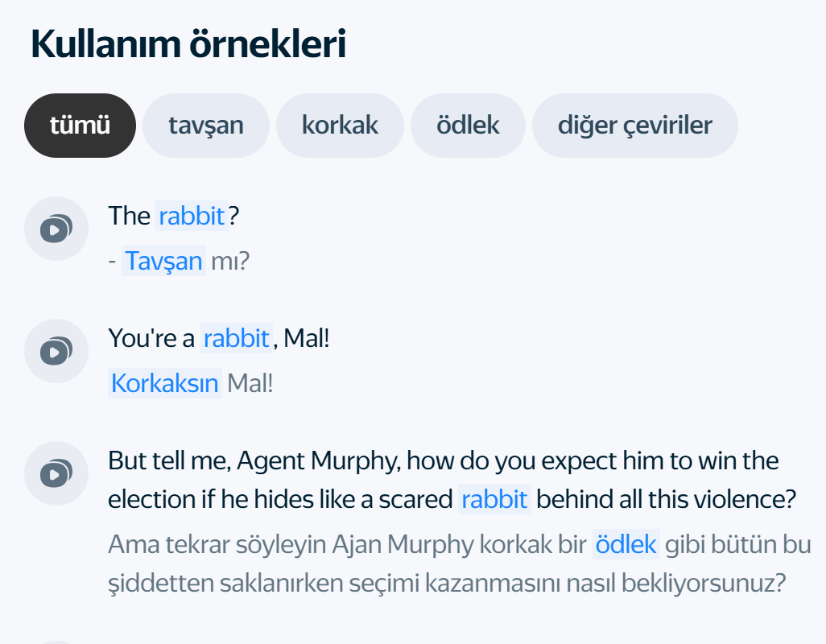Show examples for "ödlek"
Image resolution: width=826 pixels, height=644 pixels.
[x=468, y=126]
